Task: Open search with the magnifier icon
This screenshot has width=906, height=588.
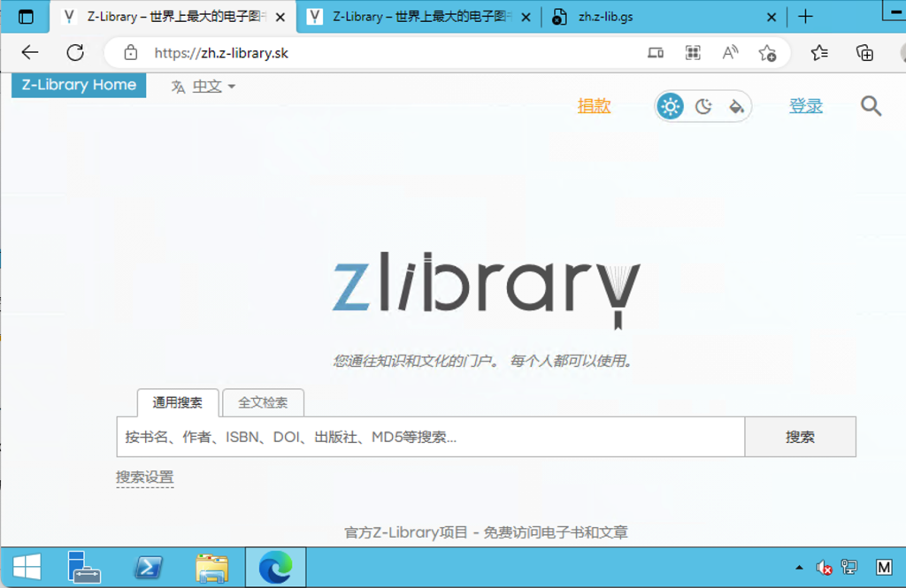Action: [x=871, y=106]
